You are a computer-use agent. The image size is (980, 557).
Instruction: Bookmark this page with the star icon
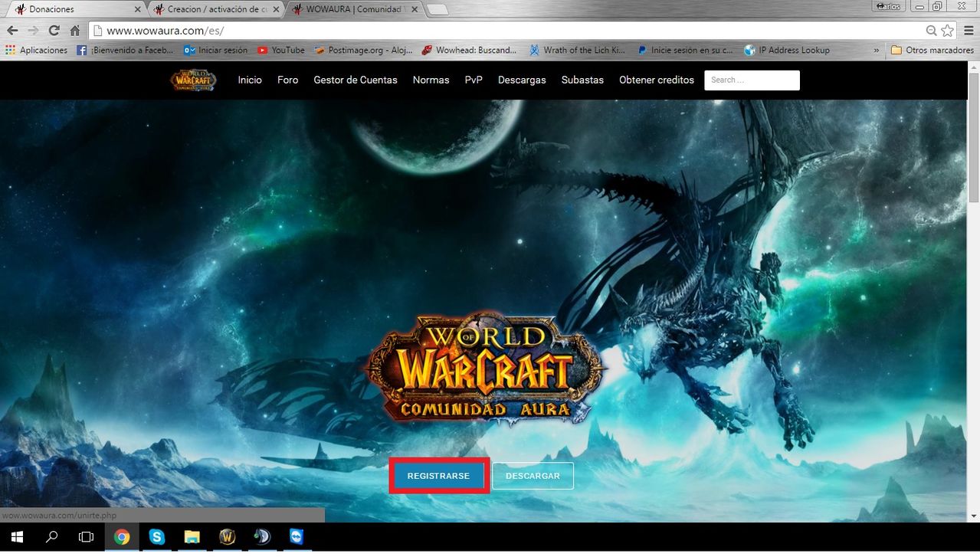[x=948, y=31]
